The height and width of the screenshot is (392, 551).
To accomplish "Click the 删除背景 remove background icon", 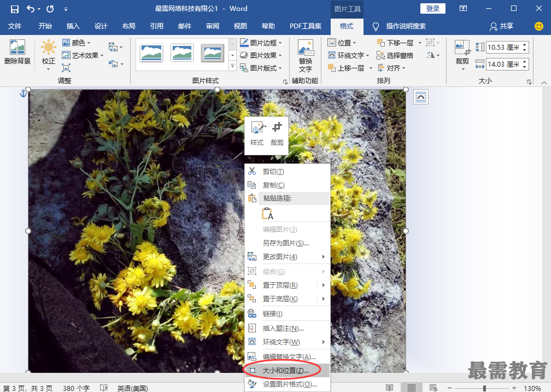I will pos(17,52).
